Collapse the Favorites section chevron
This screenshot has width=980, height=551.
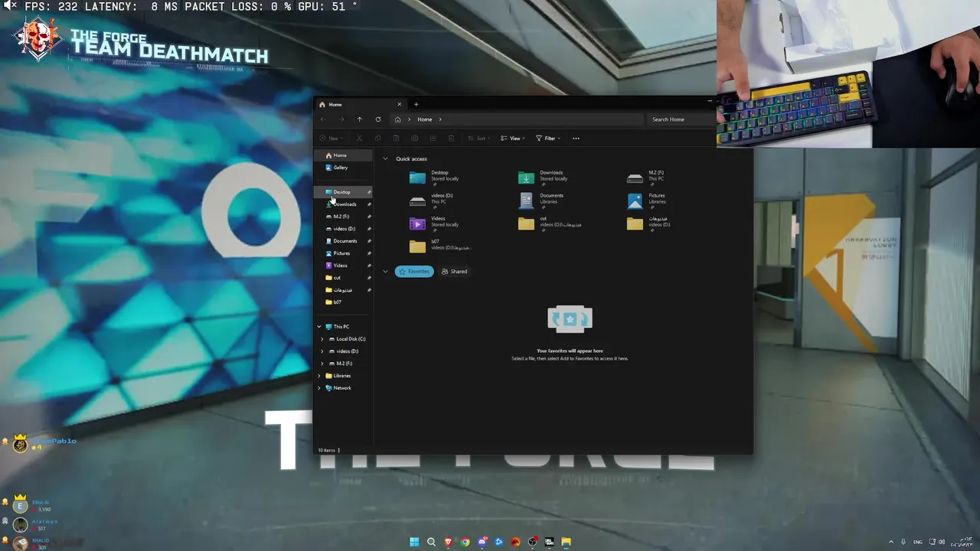pyautogui.click(x=385, y=272)
